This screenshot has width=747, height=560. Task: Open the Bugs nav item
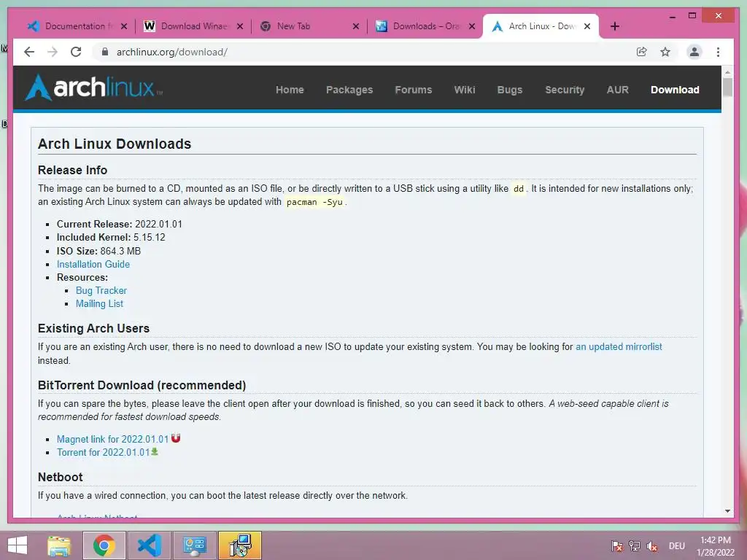510,90
